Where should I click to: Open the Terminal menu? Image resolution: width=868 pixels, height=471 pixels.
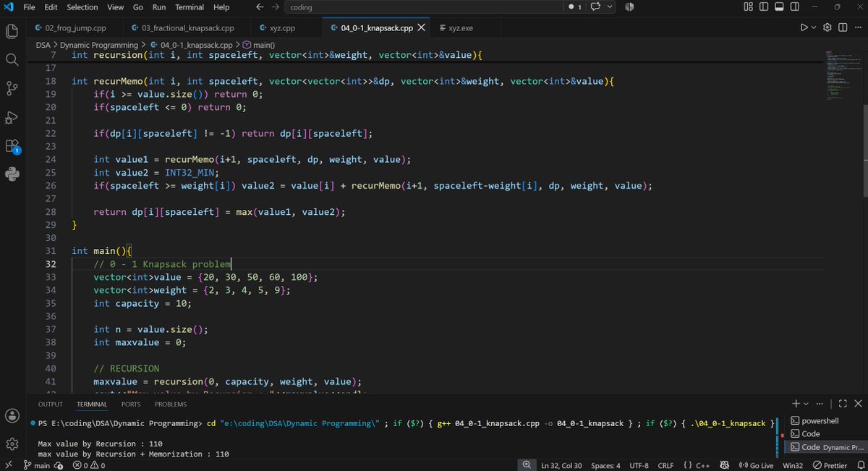[x=190, y=7]
